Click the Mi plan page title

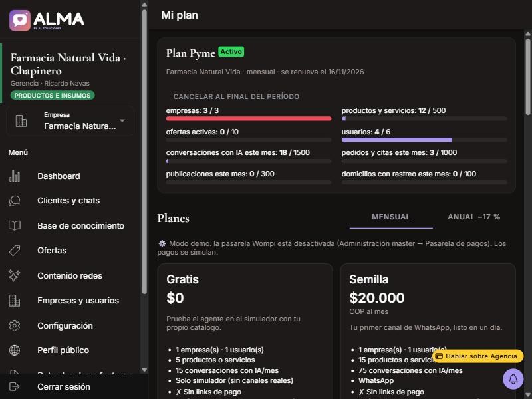(180, 15)
